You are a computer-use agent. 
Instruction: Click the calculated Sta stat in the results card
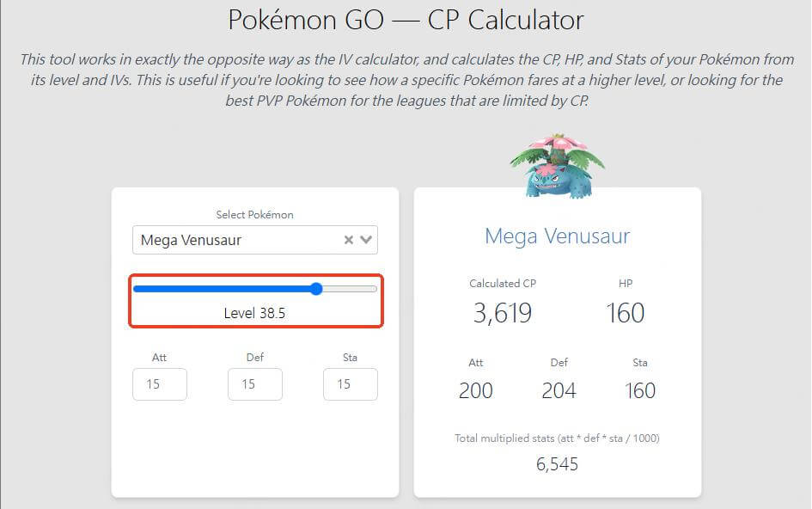tap(639, 390)
